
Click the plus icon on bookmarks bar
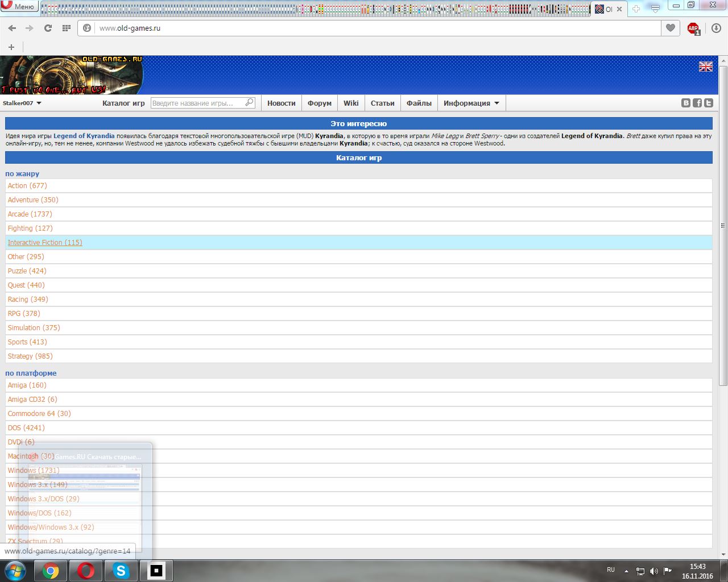pyautogui.click(x=11, y=47)
